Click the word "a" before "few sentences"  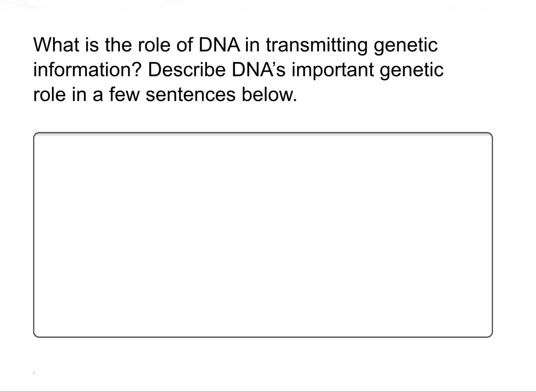pos(98,94)
